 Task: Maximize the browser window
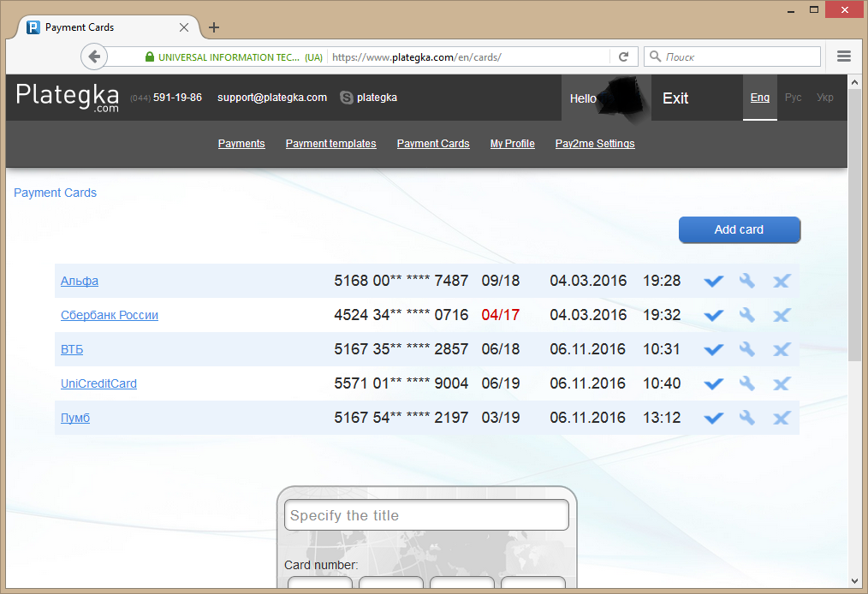814,10
